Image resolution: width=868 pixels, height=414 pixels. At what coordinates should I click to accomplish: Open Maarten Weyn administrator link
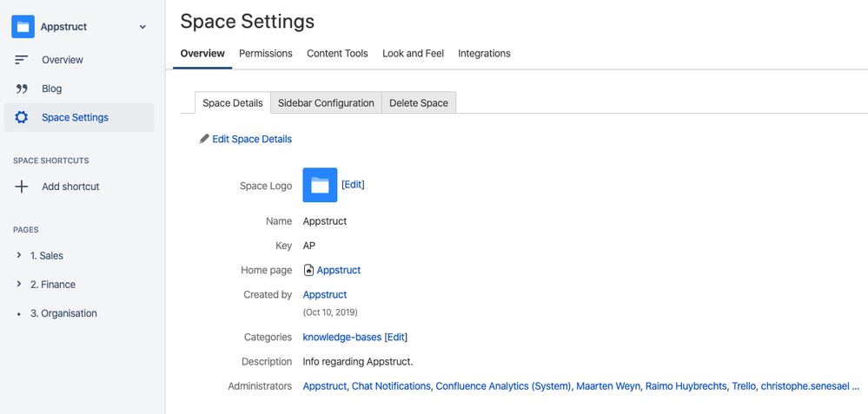608,386
